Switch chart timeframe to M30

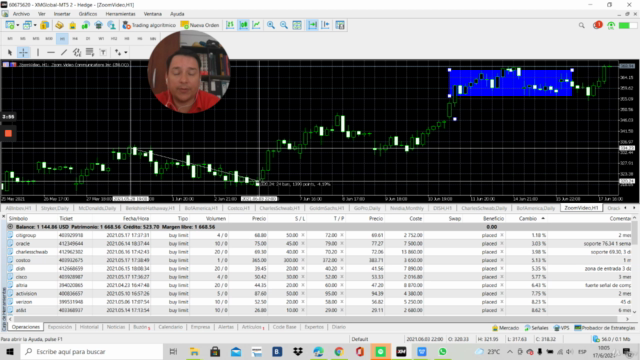tap(49, 39)
